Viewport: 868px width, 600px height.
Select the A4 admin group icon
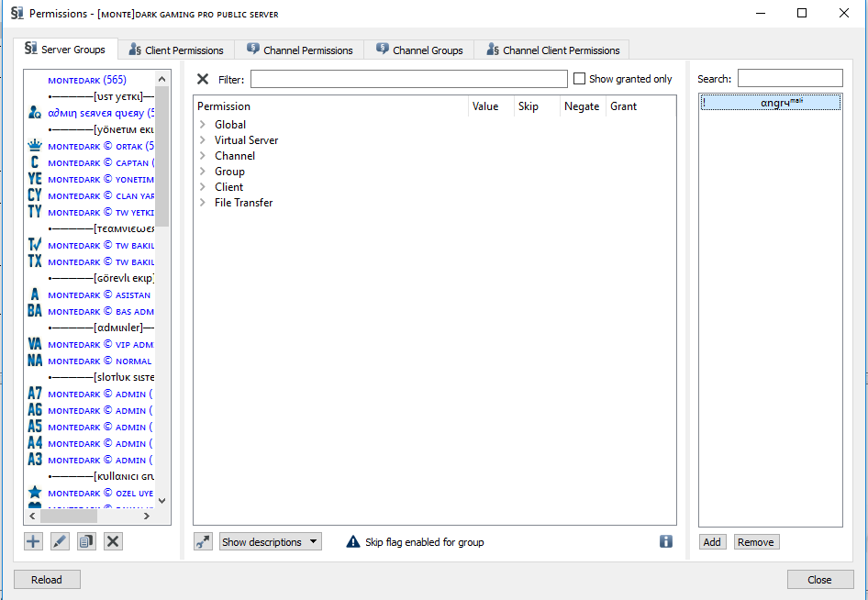coord(35,443)
